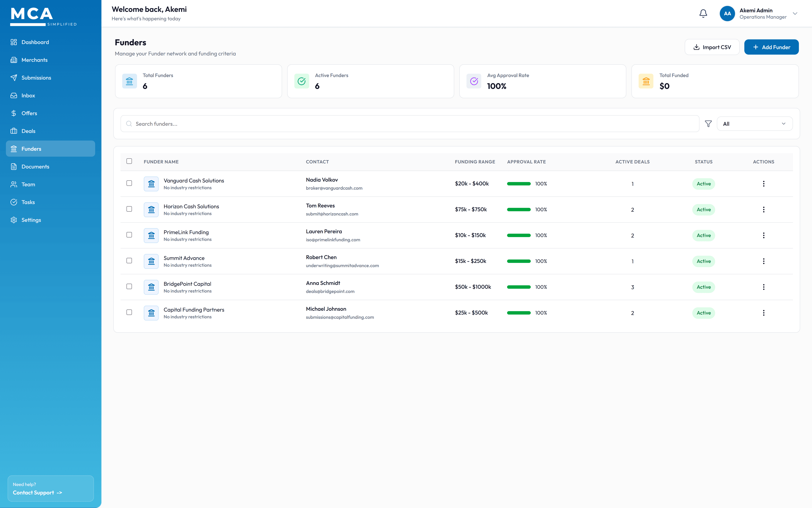Check the Horizon Cash Solutions row checkbox
Image resolution: width=812 pixels, height=508 pixels.
[x=129, y=209]
